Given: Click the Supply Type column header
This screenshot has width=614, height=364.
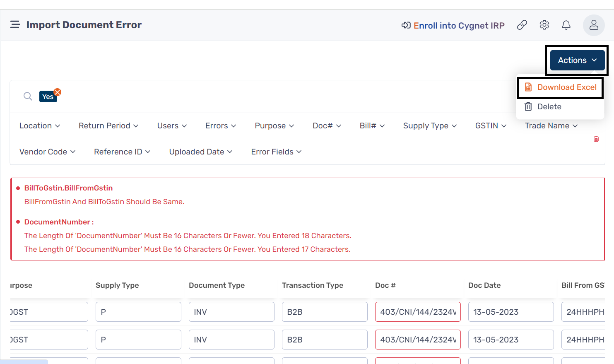Looking at the screenshot, I should pyautogui.click(x=117, y=285).
